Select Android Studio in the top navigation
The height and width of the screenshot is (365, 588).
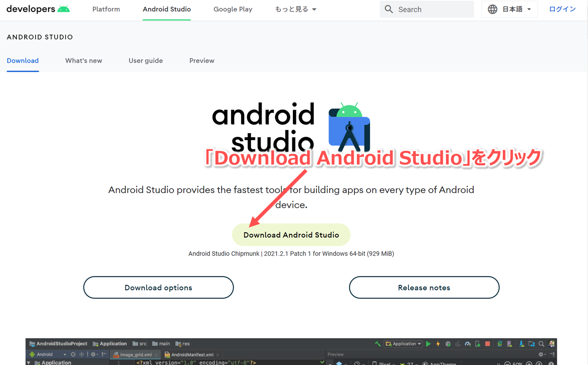tap(166, 9)
